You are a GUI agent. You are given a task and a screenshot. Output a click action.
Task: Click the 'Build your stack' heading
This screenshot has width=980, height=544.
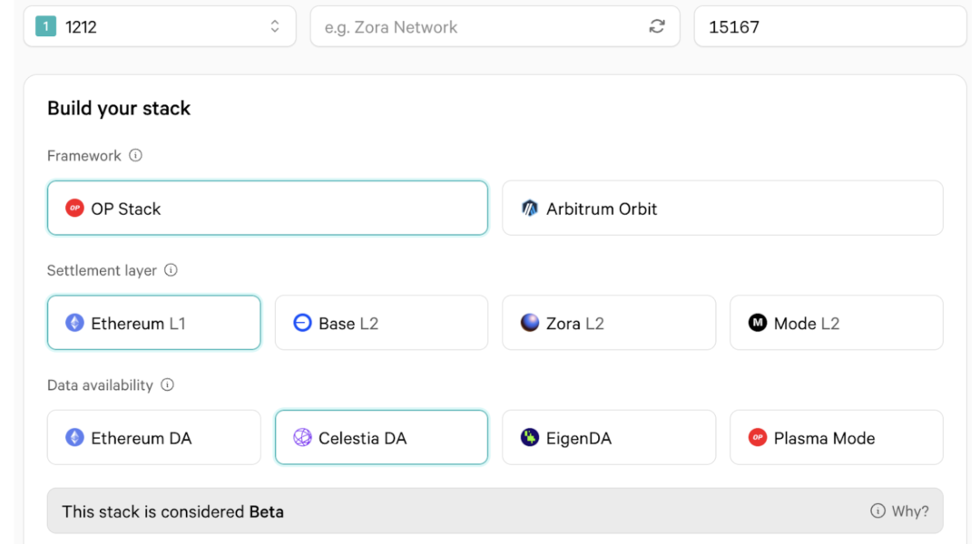pos(119,108)
